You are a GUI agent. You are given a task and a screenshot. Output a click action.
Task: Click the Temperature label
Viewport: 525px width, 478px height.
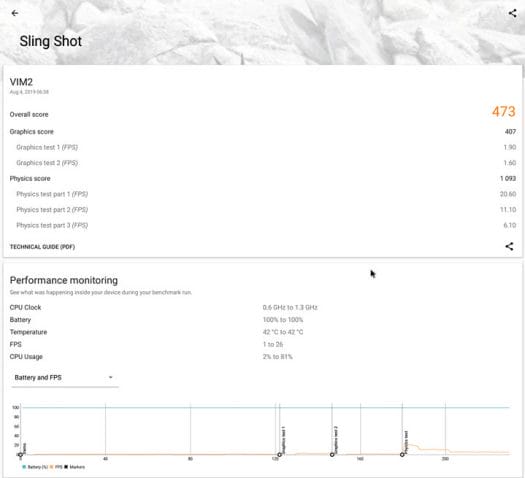click(x=28, y=332)
